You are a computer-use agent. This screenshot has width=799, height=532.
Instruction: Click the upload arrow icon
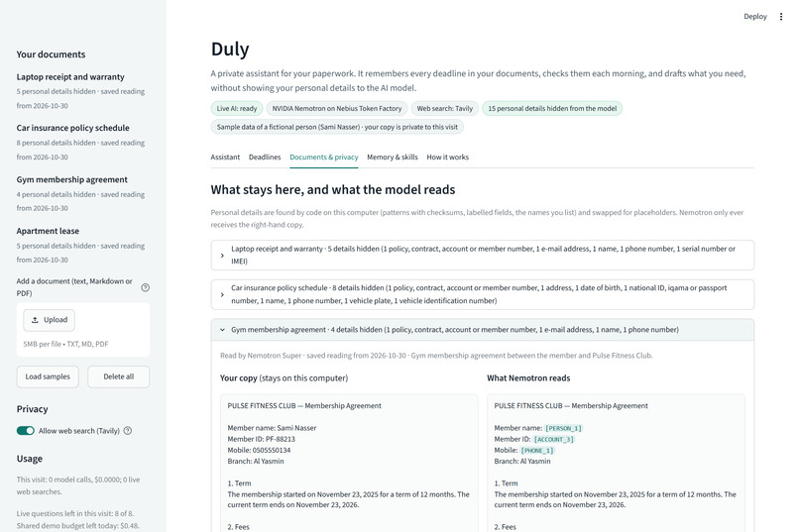(35, 320)
